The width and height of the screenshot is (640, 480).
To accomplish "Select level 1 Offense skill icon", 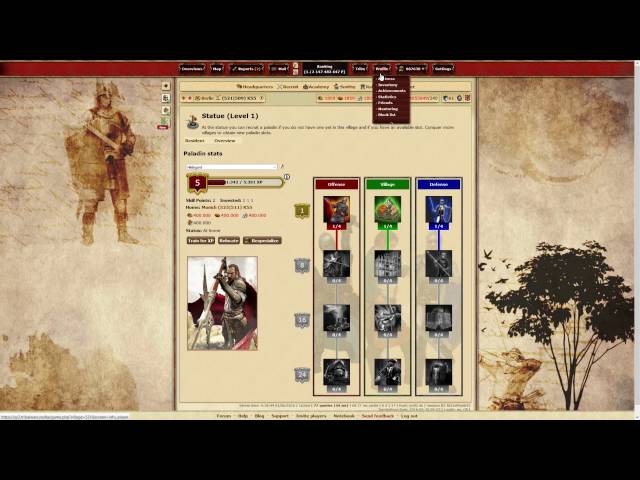I will (x=336, y=210).
